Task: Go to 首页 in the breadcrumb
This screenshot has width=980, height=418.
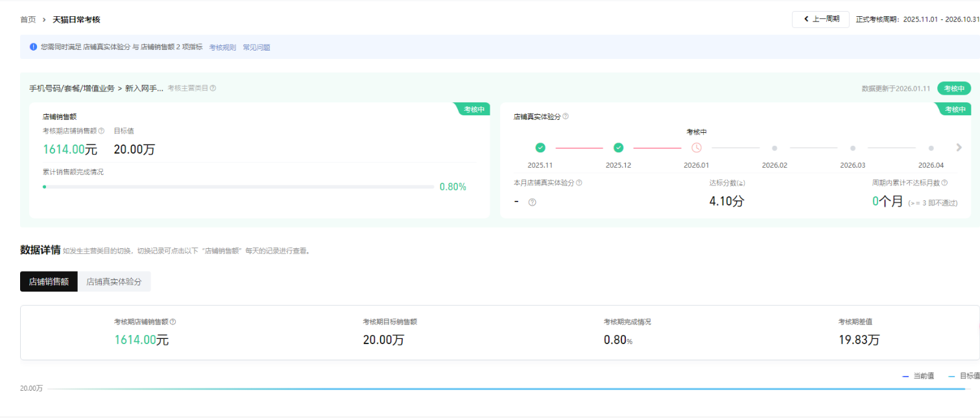Action: coord(28,19)
